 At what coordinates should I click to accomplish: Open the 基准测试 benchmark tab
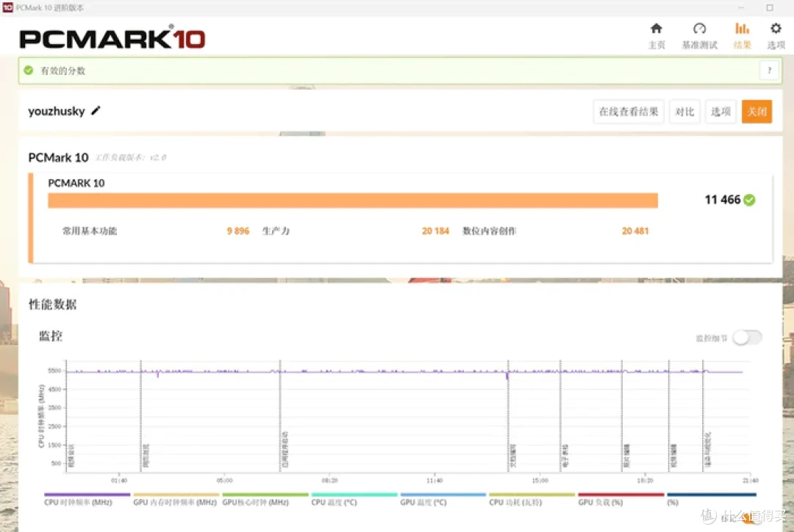(x=699, y=36)
